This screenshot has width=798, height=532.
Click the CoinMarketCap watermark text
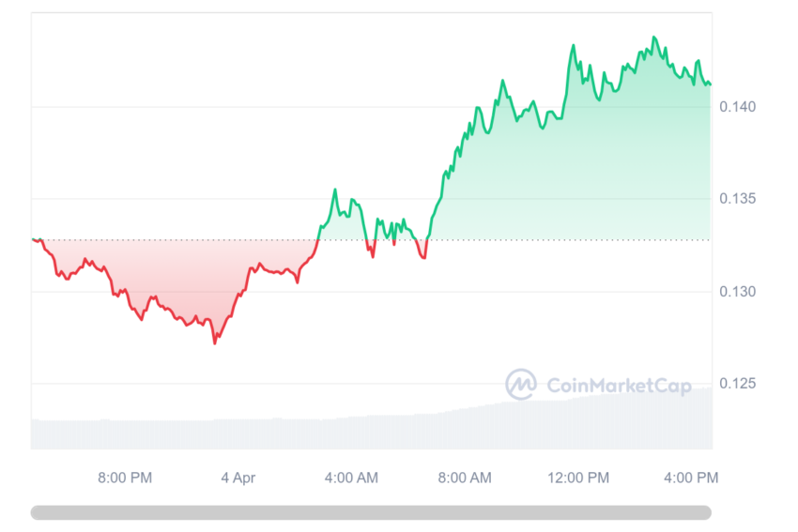click(x=619, y=386)
